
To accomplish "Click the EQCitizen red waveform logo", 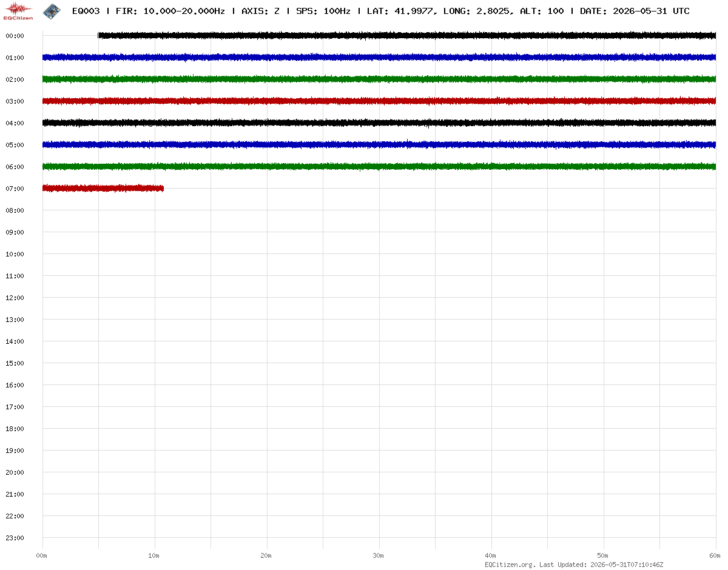I will pos(18,11).
